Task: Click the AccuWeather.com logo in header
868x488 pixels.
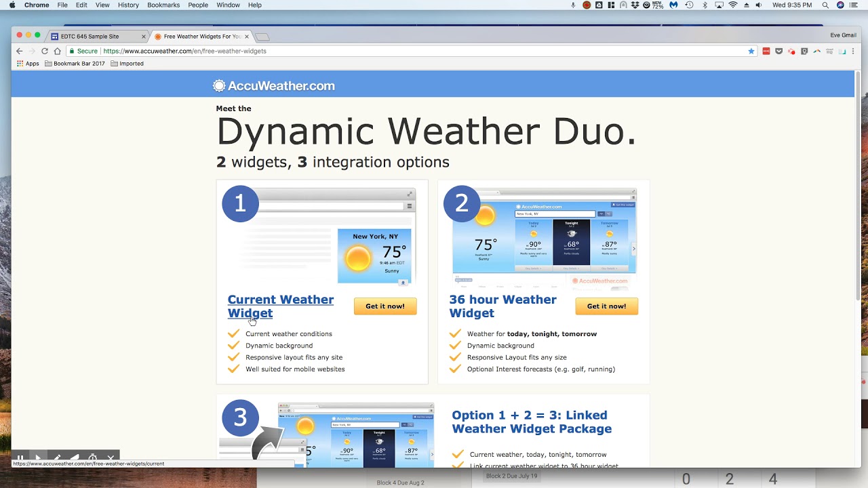Action: tap(274, 85)
